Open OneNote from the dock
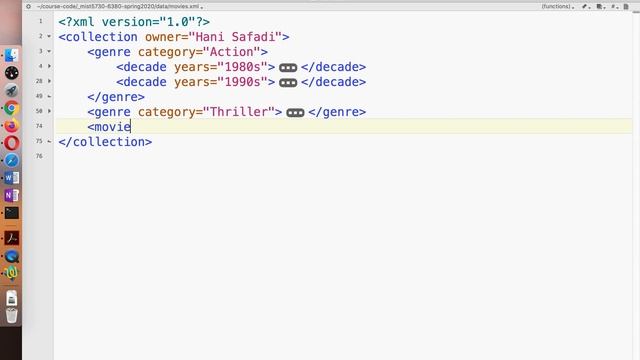The height and width of the screenshot is (360, 640). pyautogui.click(x=11, y=196)
